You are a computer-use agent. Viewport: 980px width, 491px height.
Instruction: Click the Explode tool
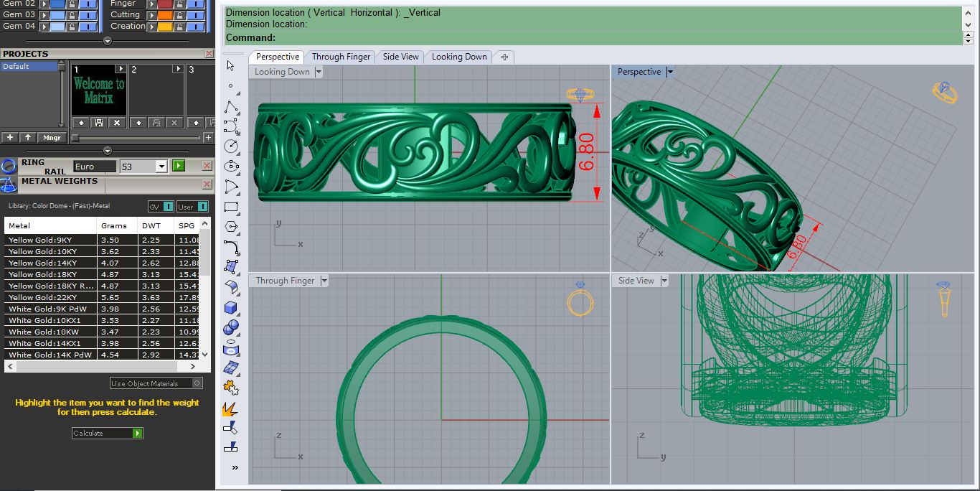[231, 408]
